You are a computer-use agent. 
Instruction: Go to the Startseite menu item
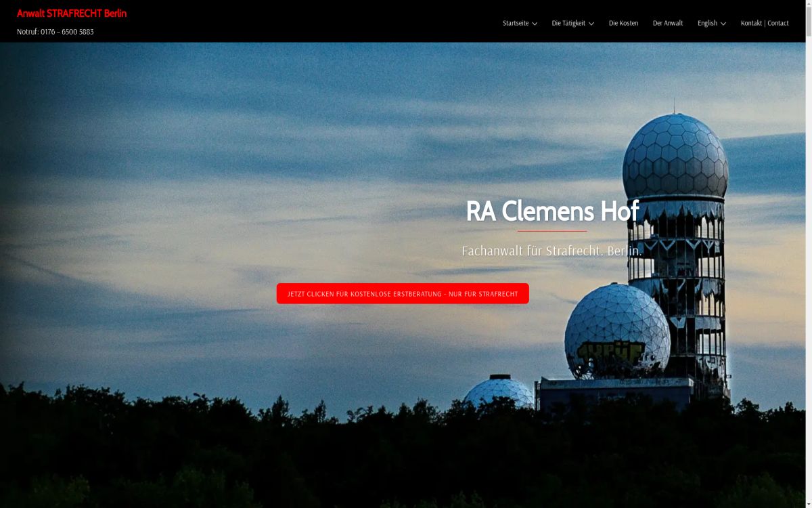[515, 23]
